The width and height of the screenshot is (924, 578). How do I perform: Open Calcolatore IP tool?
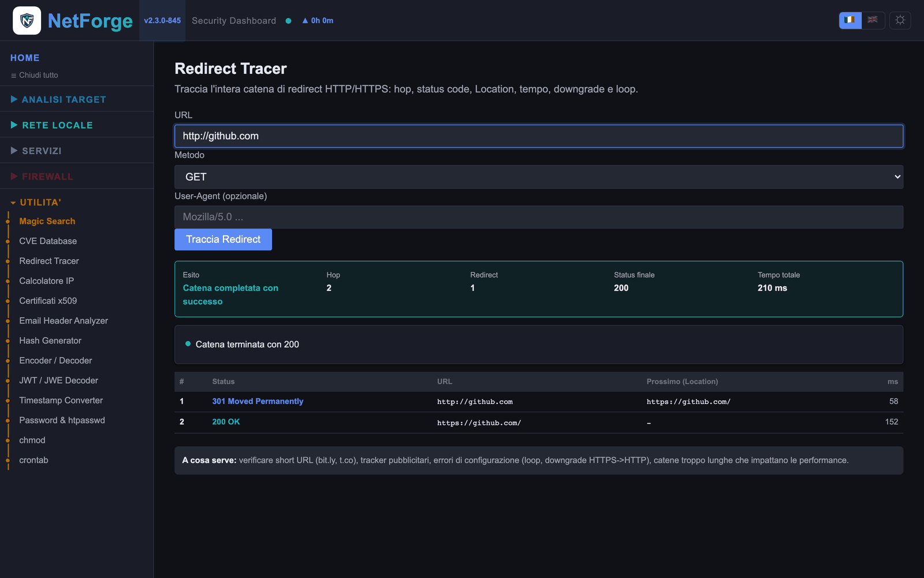47,281
